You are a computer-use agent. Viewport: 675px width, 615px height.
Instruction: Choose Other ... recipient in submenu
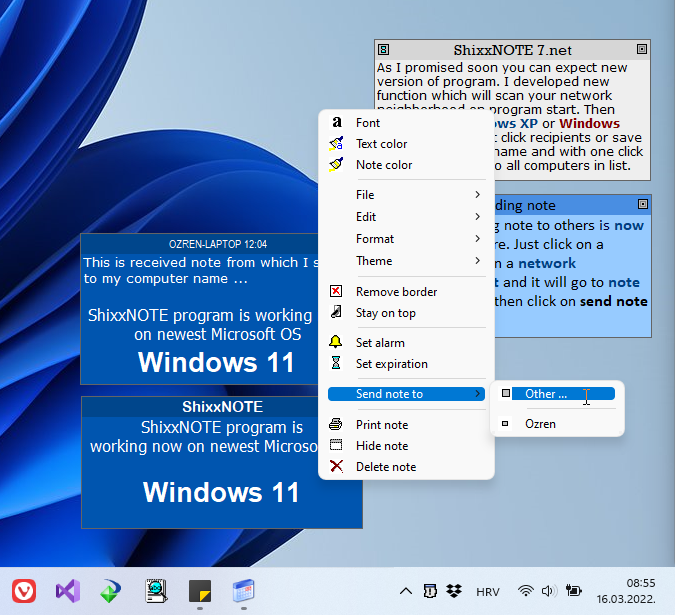pos(557,394)
